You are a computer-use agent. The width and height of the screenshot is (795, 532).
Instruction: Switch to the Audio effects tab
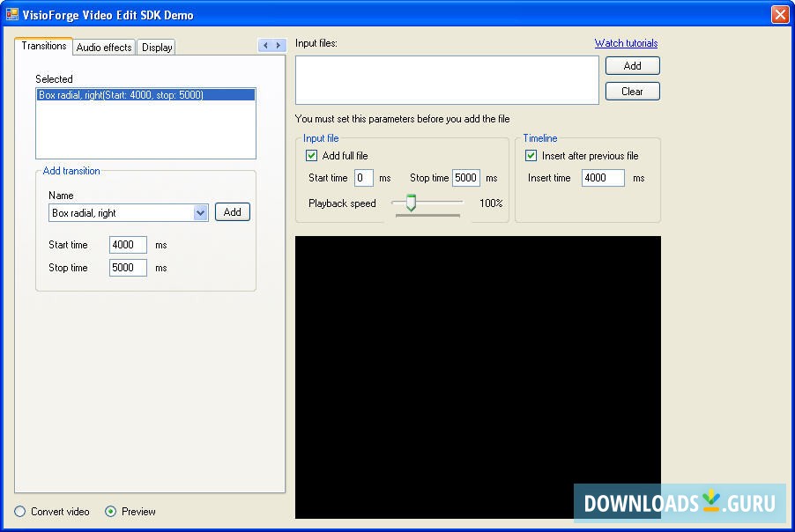[103, 47]
